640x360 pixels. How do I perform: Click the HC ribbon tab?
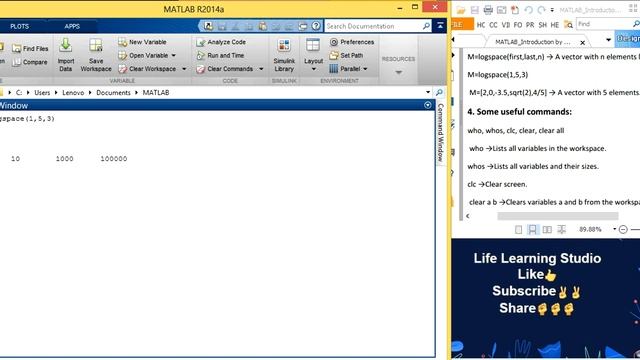pos(481,25)
